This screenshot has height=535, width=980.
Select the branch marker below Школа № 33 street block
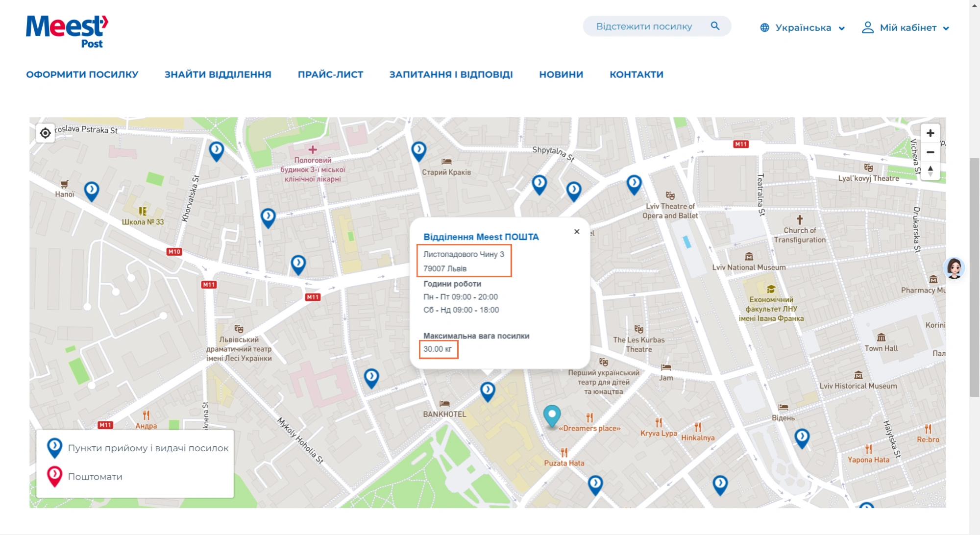click(268, 218)
